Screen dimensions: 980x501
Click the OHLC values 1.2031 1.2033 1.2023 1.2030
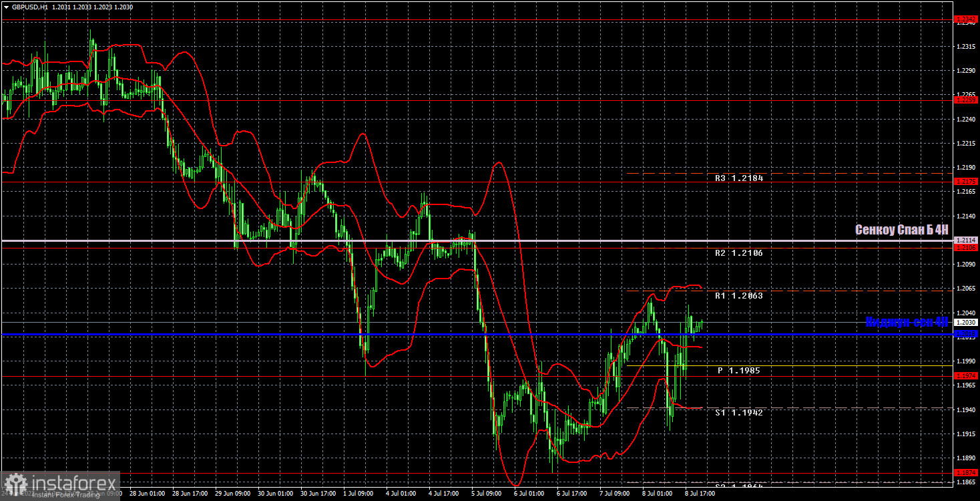click(x=91, y=6)
